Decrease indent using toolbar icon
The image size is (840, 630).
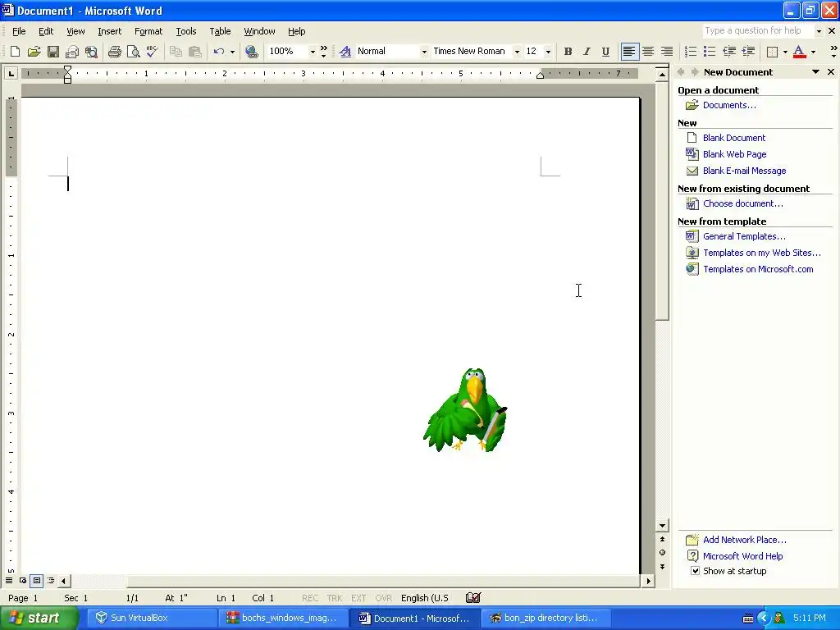point(729,52)
